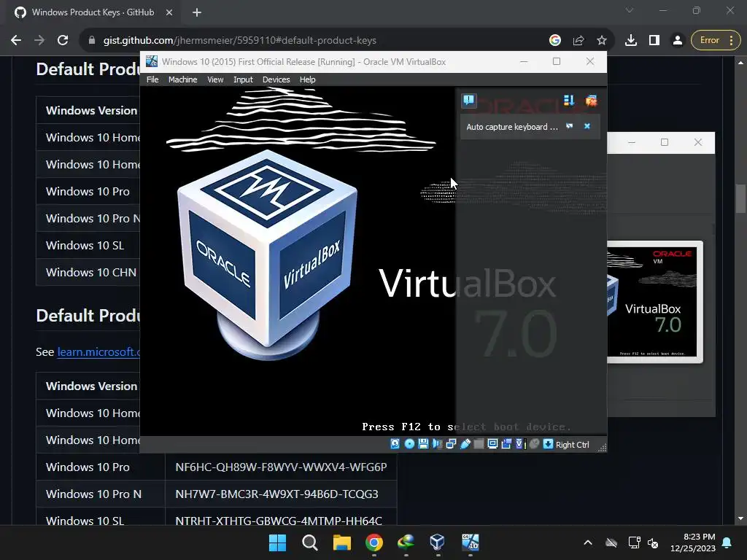747x560 pixels.
Task: Click the delete all notifications icon in VirtualBox
Action: pyautogui.click(x=591, y=101)
